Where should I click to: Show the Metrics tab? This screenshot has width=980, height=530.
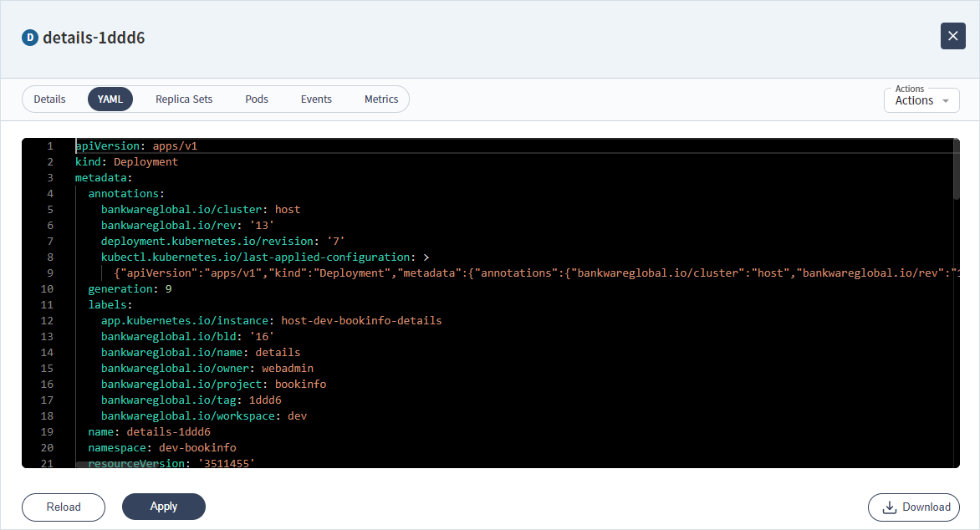pyautogui.click(x=381, y=99)
